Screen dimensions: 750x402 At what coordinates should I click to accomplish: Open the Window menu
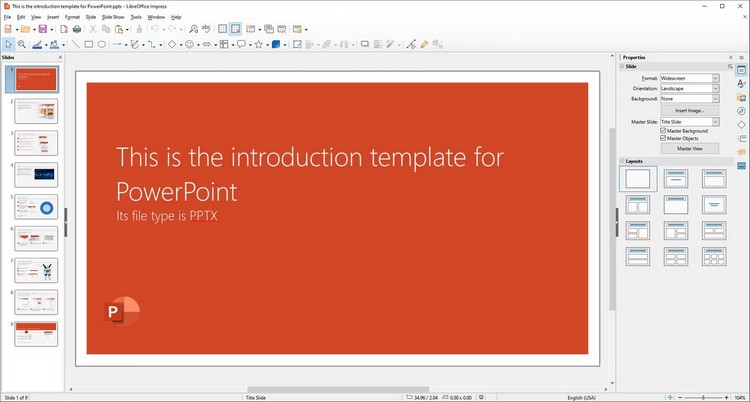coord(156,17)
